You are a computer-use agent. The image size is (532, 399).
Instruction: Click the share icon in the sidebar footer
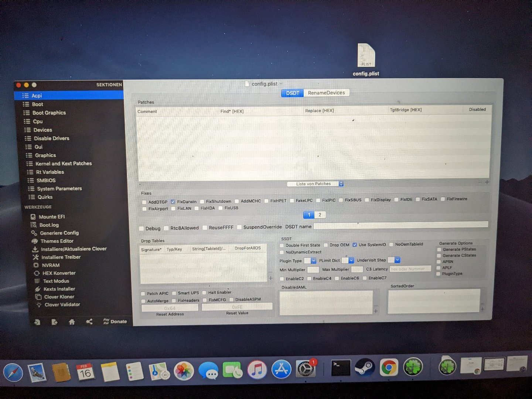click(x=89, y=321)
